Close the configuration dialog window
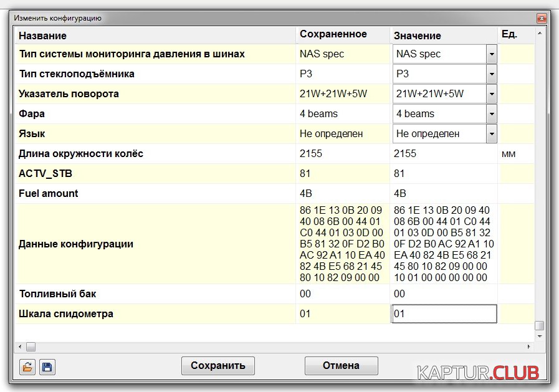The height and width of the screenshot is (392, 559). [541, 18]
